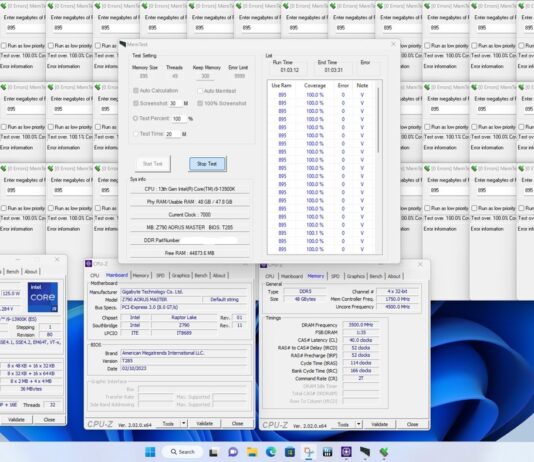Expand Tools dropdown arrow in CPU-Z Memory window
The image size is (534, 462).
[359, 424]
